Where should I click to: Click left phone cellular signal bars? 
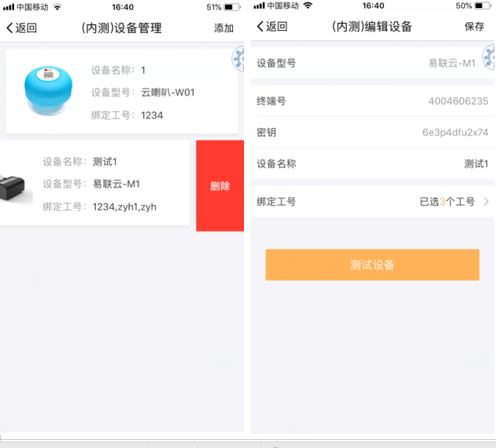click(9, 7)
